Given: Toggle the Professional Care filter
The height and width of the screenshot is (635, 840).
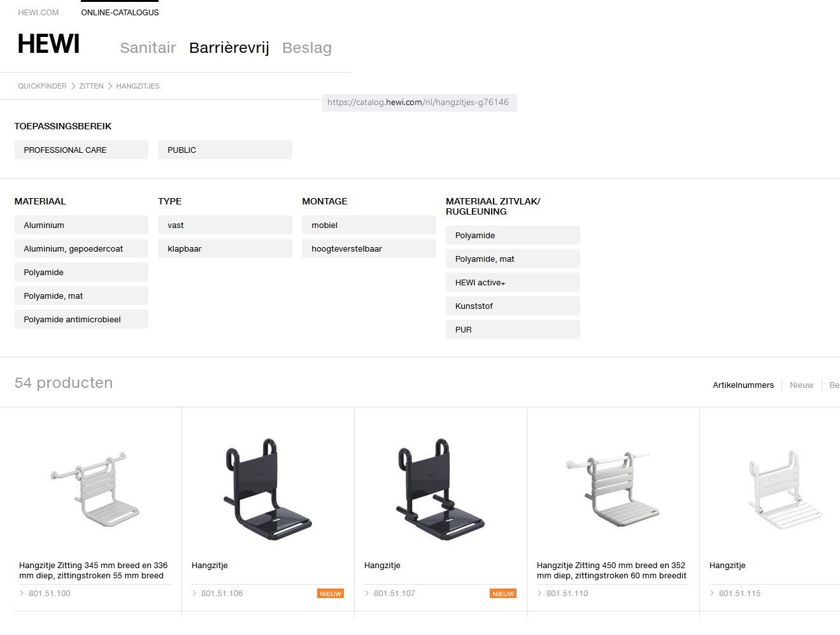Looking at the screenshot, I should 81,150.
